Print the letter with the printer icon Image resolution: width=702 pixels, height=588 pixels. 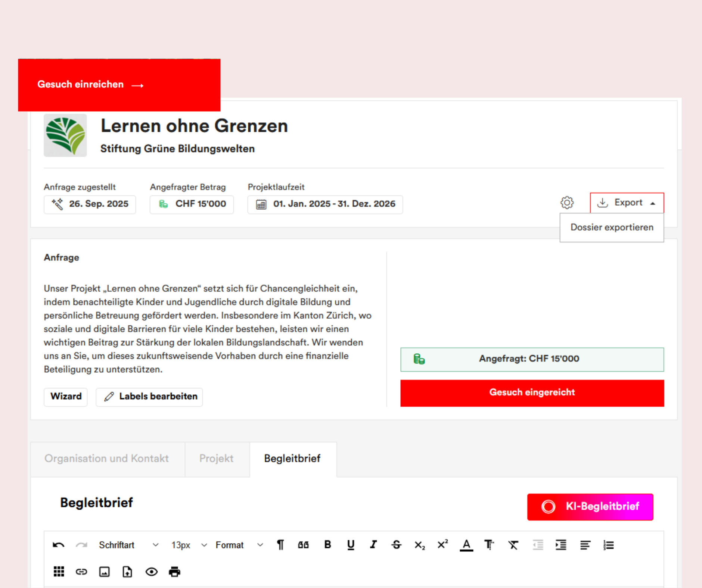tap(174, 572)
